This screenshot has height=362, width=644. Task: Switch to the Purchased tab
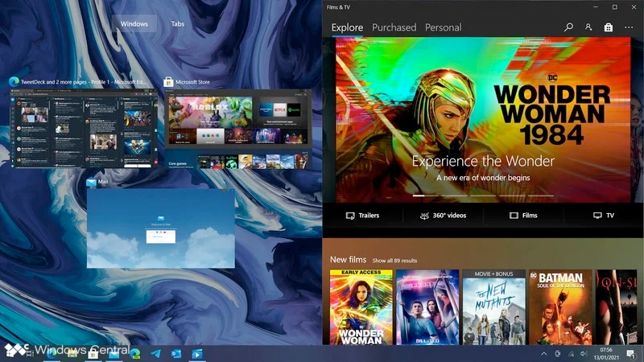[x=394, y=27]
